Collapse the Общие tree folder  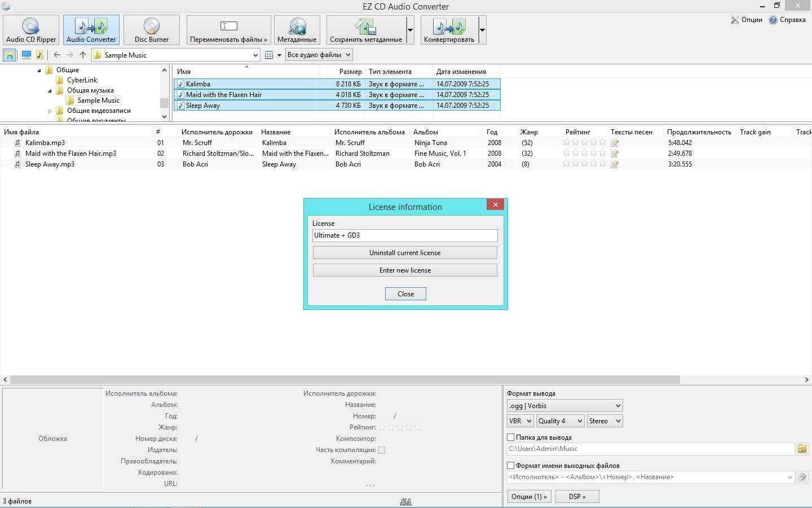click(39, 71)
